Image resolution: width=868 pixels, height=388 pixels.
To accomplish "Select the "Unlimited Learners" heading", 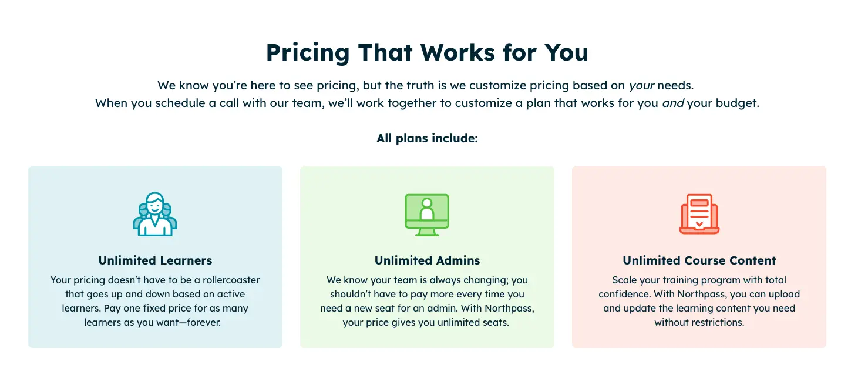I will click(155, 260).
